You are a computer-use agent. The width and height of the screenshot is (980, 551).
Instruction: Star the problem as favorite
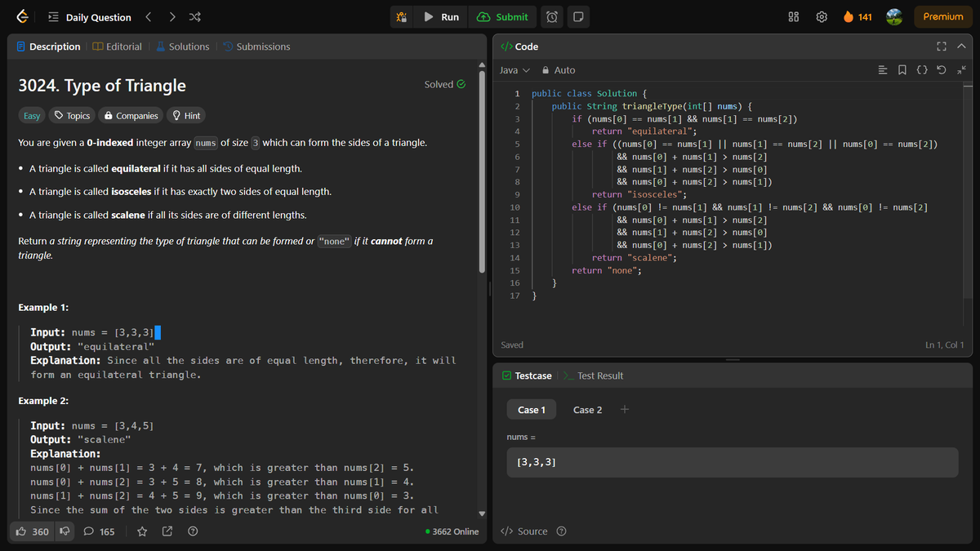click(x=141, y=531)
